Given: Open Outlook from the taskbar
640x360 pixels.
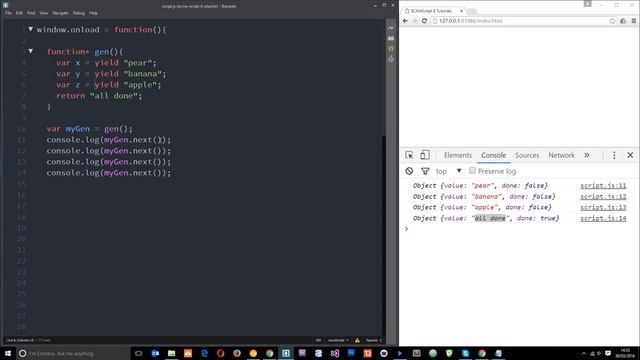Looking at the screenshot, I should [x=155, y=353].
